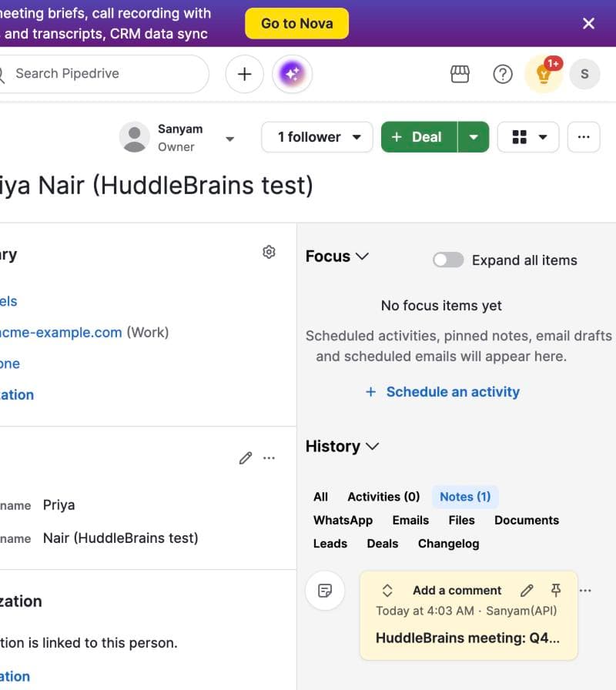The height and width of the screenshot is (690, 616).
Task: Click the last name value Nair (HuddleBrains test)
Action: click(121, 538)
